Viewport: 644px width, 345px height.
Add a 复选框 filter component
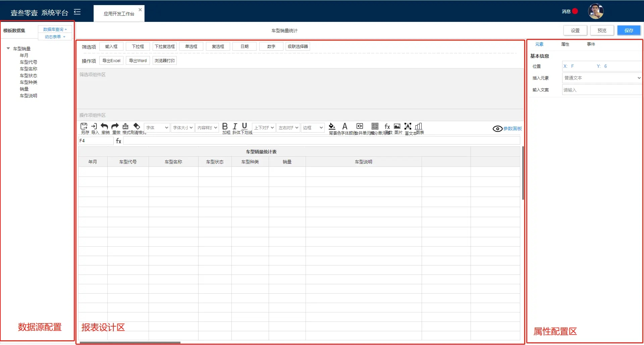point(218,47)
